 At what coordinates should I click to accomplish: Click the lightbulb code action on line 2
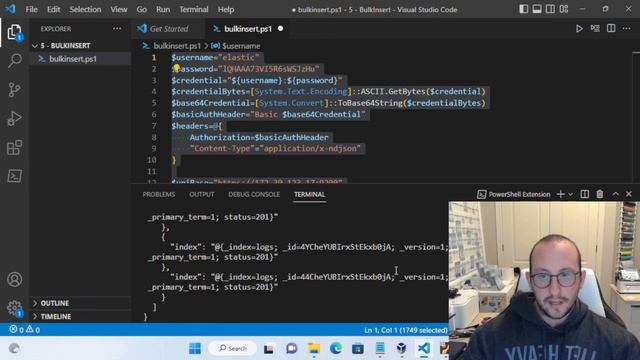[176, 68]
